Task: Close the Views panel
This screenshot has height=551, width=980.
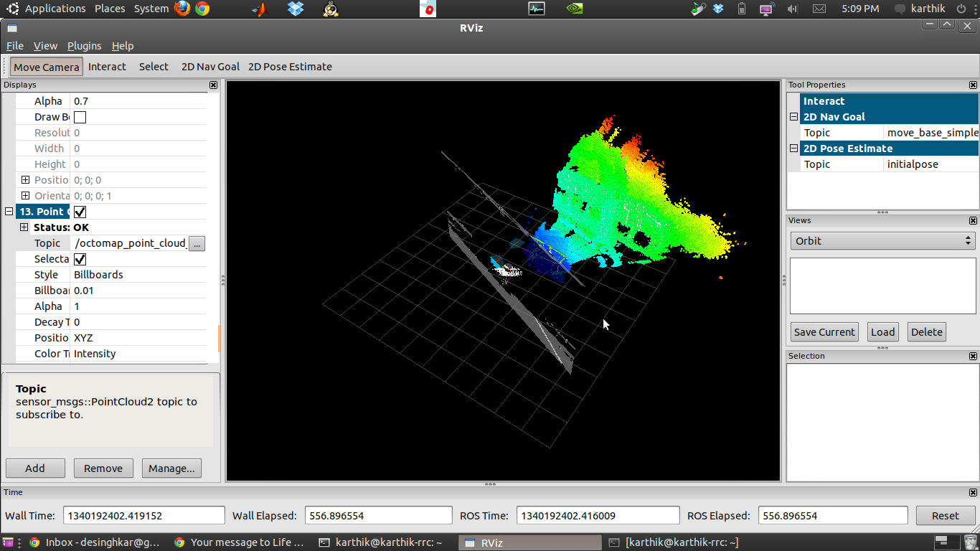Action: pyautogui.click(x=973, y=220)
